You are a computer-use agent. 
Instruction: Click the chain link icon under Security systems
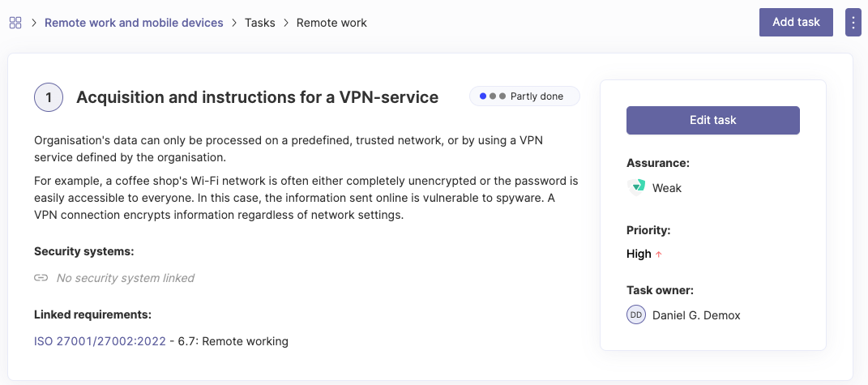(41, 278)
